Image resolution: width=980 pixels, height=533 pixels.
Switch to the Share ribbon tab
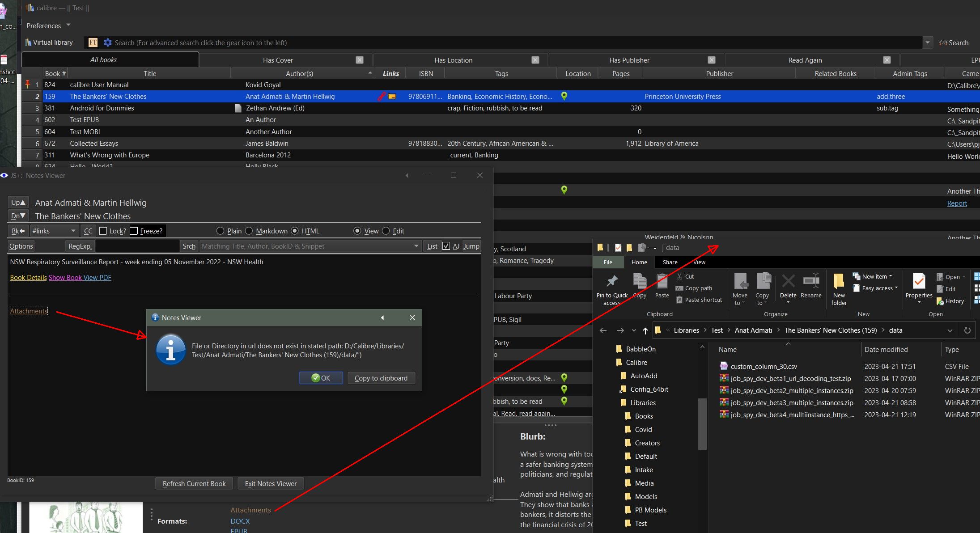click(670, 262)
